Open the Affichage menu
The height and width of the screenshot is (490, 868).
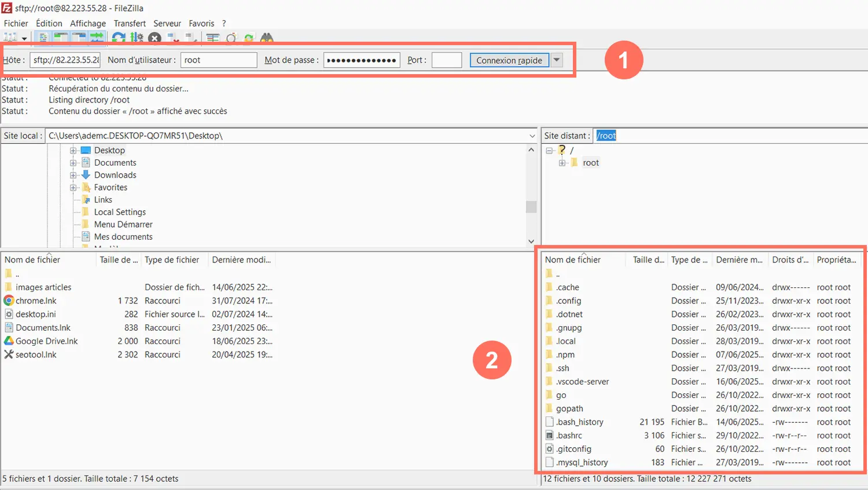[x=88, y=23]
